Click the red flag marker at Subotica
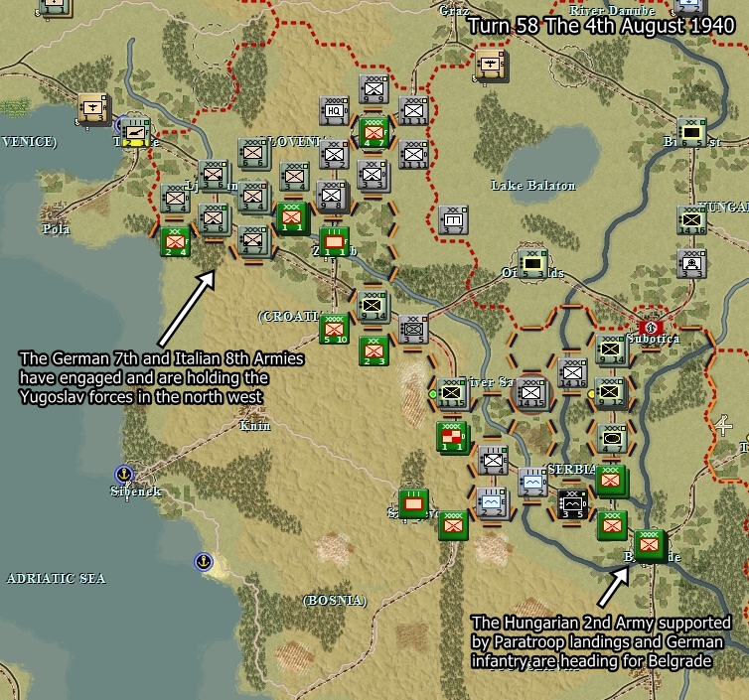Viewport: 749px width, 700px height. (x=651, y=328)
